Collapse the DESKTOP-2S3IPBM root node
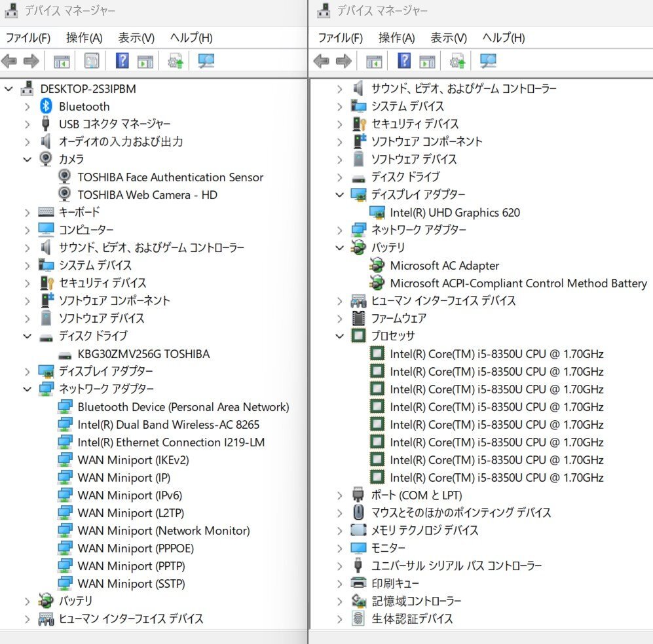Viewport: 653px width, 644px height. click(x=9, y=88)
